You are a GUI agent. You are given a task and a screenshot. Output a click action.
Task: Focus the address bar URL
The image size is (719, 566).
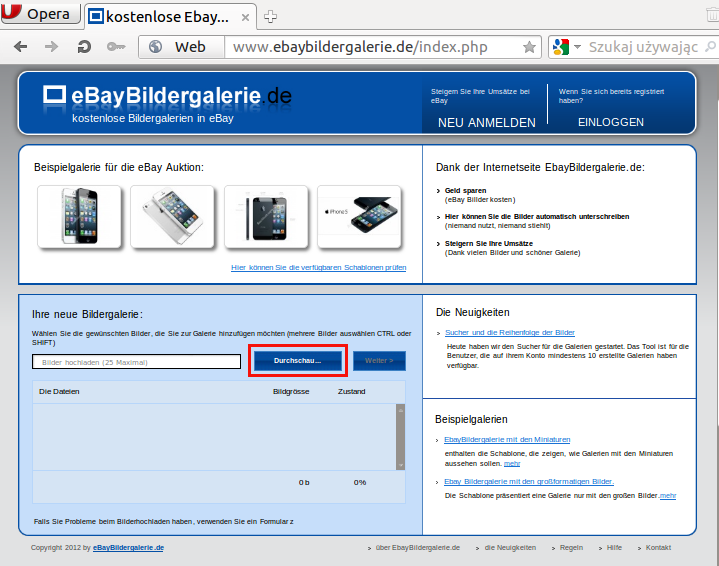(360, 47)
